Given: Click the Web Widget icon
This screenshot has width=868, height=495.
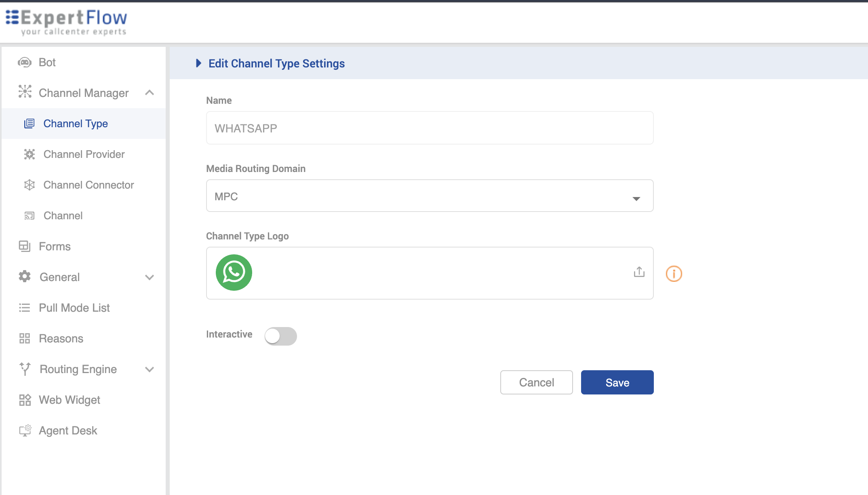Looking at the screenshot, I should [25, 400].
